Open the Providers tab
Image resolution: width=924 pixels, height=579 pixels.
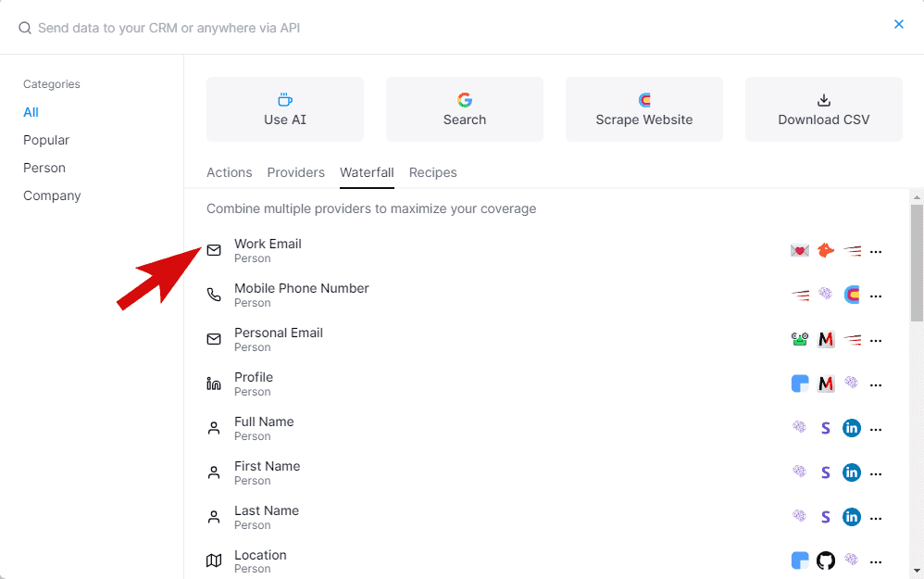(295, 172)
